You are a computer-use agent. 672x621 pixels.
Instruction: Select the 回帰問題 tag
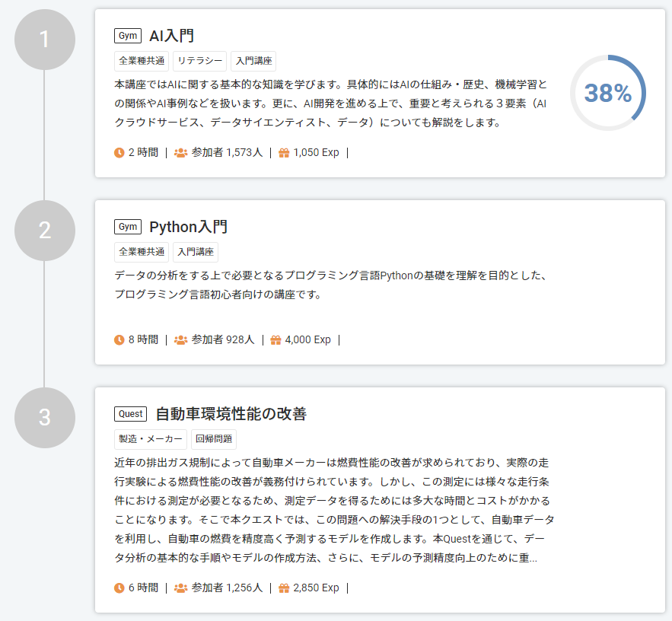point(214,439)
